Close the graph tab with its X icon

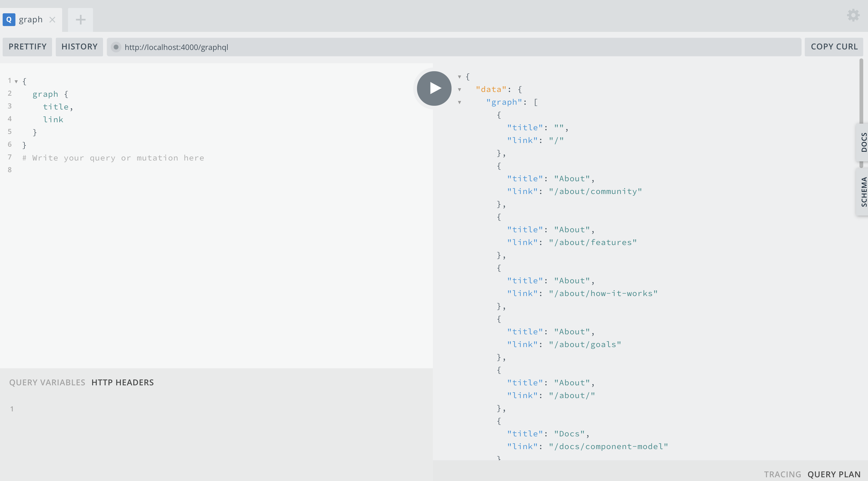(53, 20)
